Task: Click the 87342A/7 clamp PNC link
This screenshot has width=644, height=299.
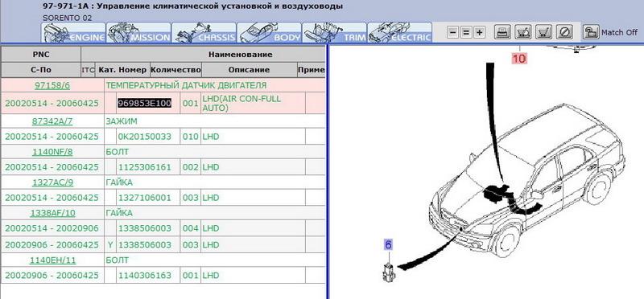Action: point(52,121)
